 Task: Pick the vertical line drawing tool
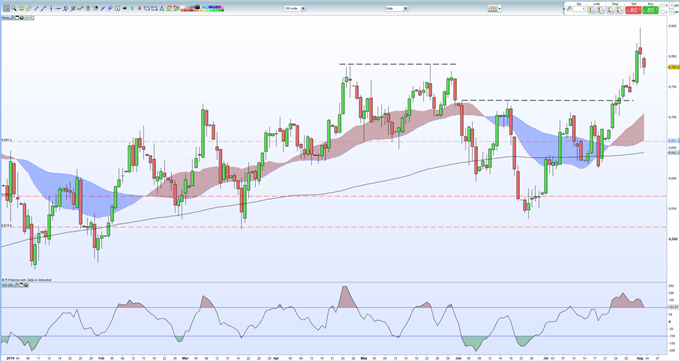pos(51,8)
